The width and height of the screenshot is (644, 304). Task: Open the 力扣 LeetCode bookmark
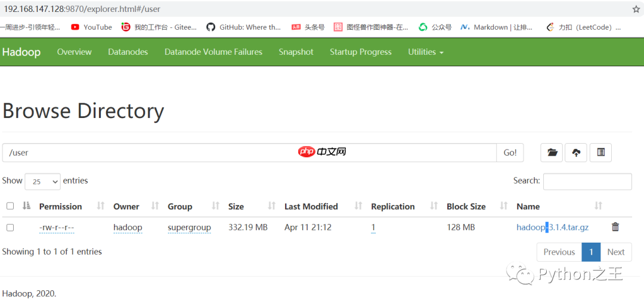583,27
